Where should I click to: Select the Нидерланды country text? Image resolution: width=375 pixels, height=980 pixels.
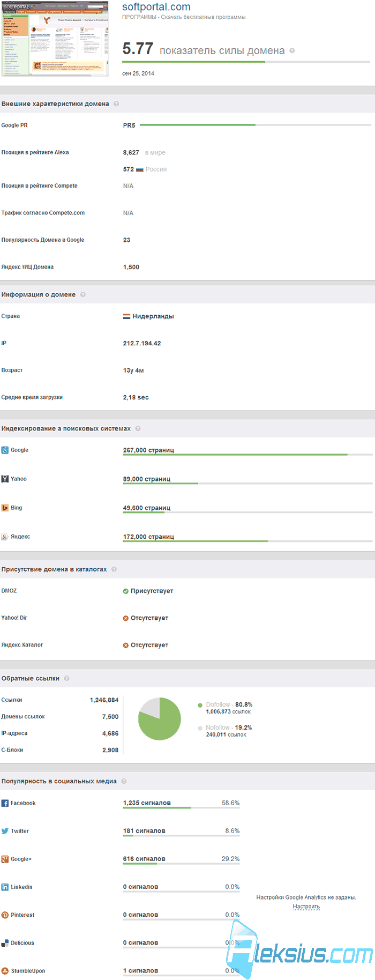tap(153, 317)
